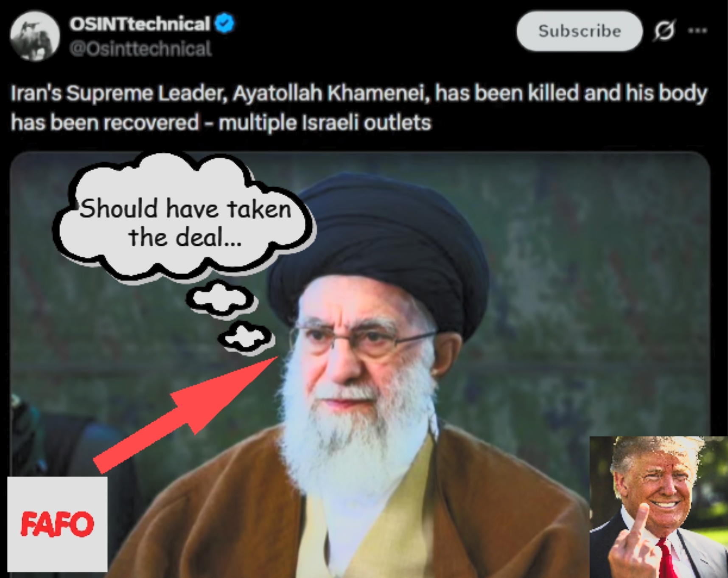Select the 'multiple Israeli outlets' text

click(x=325, y=123)
